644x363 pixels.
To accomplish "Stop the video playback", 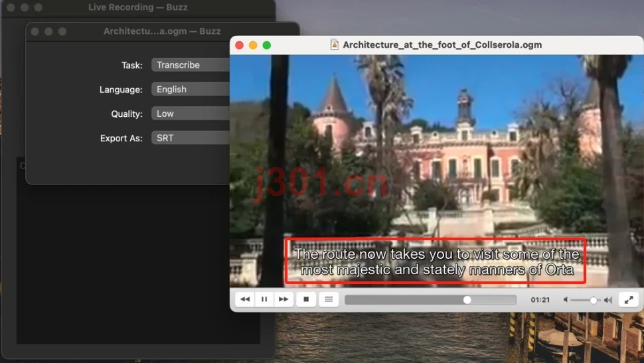I will tap(306, 299).
